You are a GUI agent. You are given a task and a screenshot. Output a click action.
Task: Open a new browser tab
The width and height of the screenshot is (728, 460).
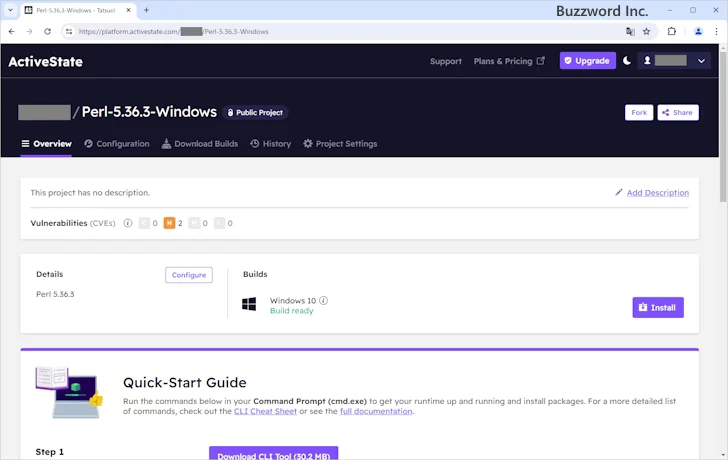point(146,10)
